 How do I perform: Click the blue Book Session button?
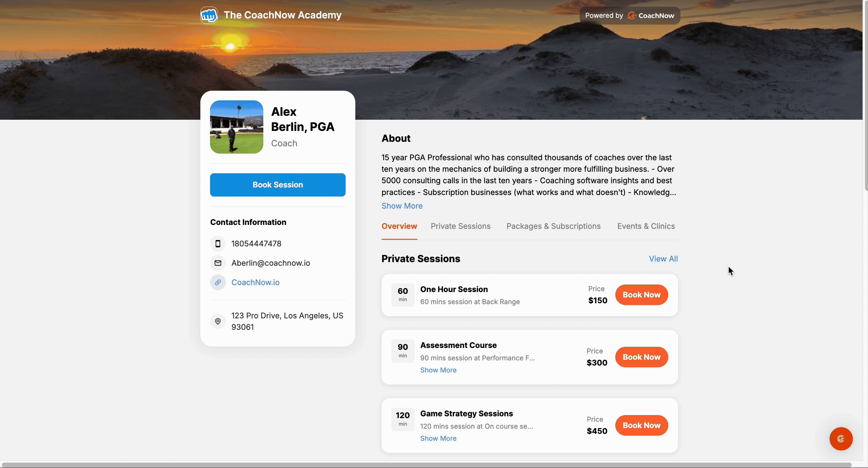point(278,185)
